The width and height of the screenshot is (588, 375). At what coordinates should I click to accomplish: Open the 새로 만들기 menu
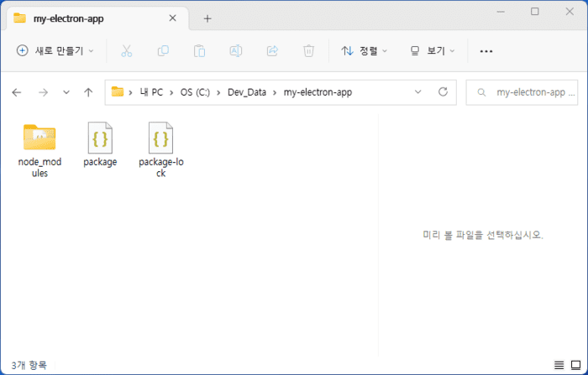coord(55,50)
